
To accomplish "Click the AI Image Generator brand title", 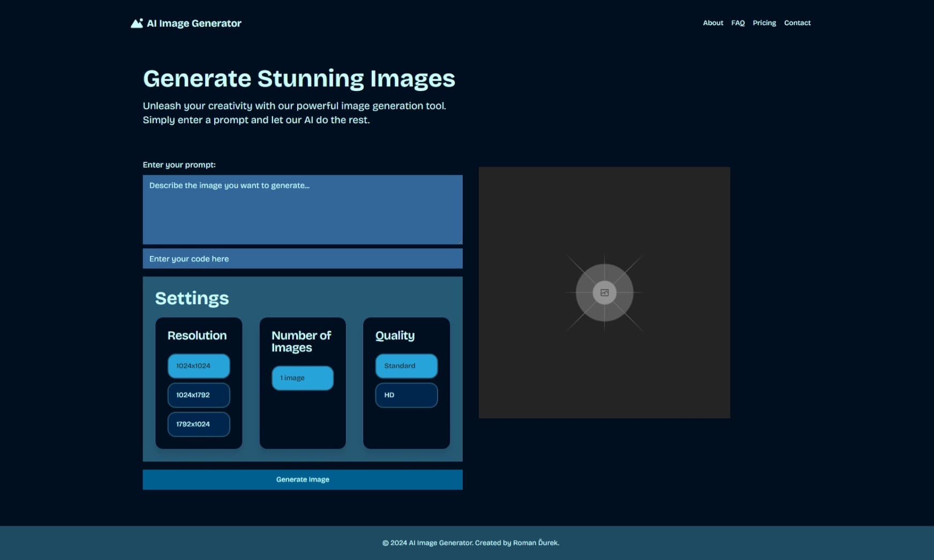I will (x=194, y=23).
